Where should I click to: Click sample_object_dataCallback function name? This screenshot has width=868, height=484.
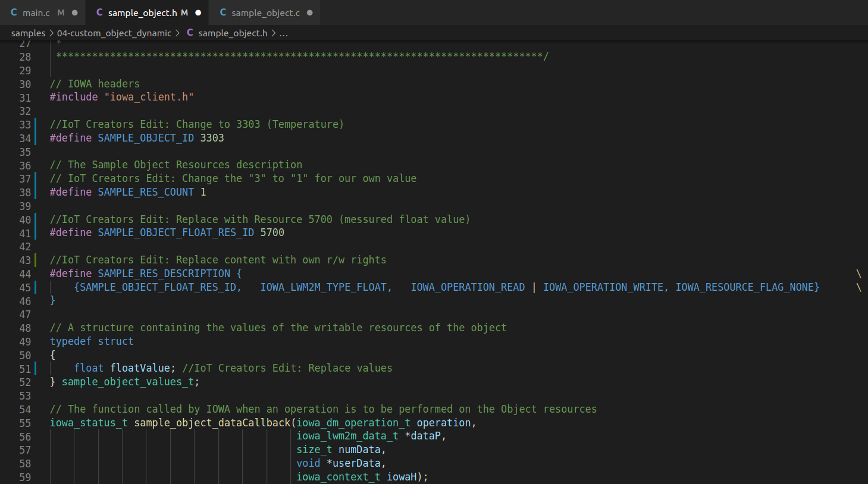coord(212,423)
